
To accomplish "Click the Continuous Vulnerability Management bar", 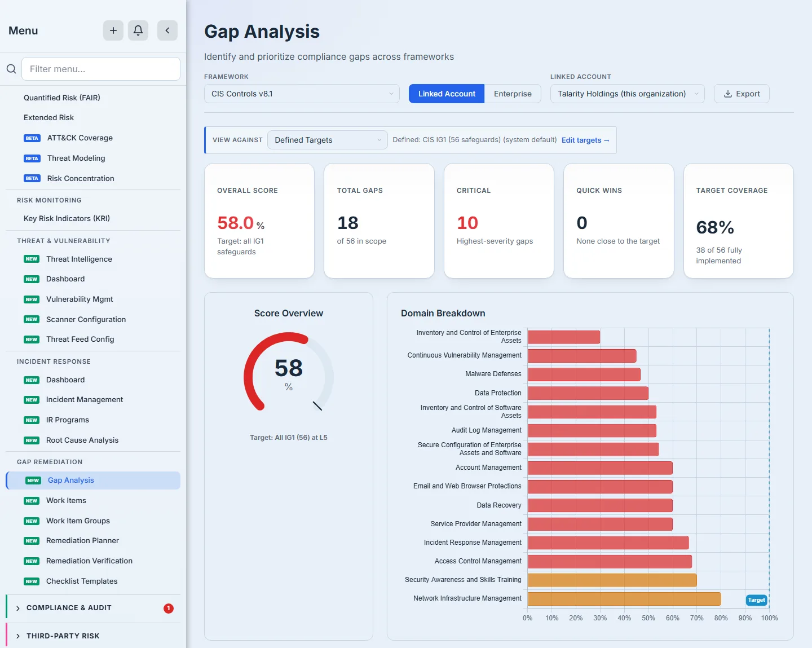I will pyautogui.click(x=582, y=356).
